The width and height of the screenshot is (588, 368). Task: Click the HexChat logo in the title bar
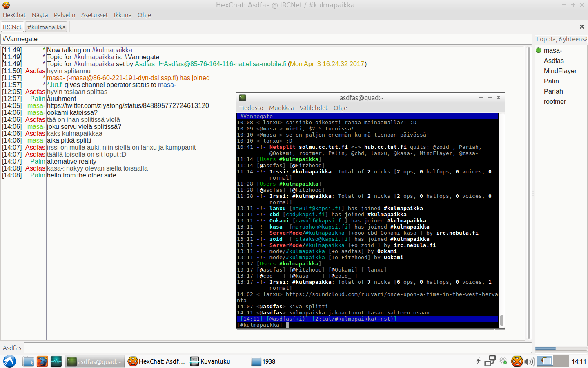(x=6, y=5)
